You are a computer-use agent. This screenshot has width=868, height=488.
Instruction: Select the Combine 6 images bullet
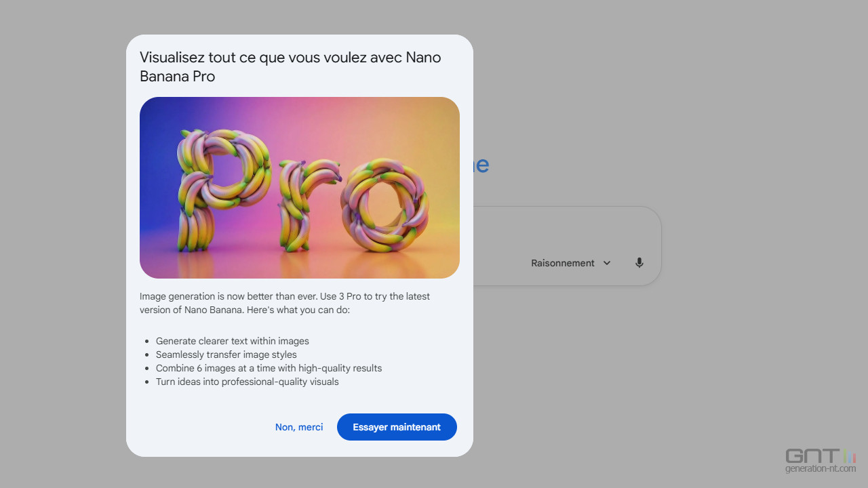coord(269,368)
